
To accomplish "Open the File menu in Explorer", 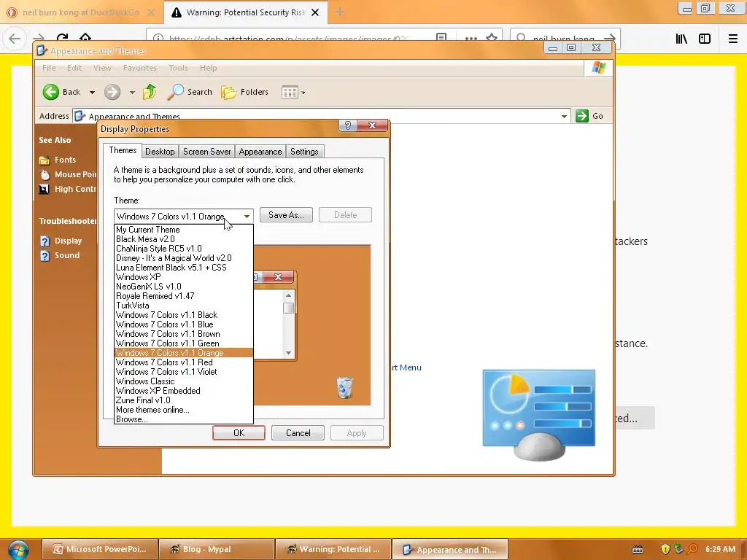I will 49,68.
